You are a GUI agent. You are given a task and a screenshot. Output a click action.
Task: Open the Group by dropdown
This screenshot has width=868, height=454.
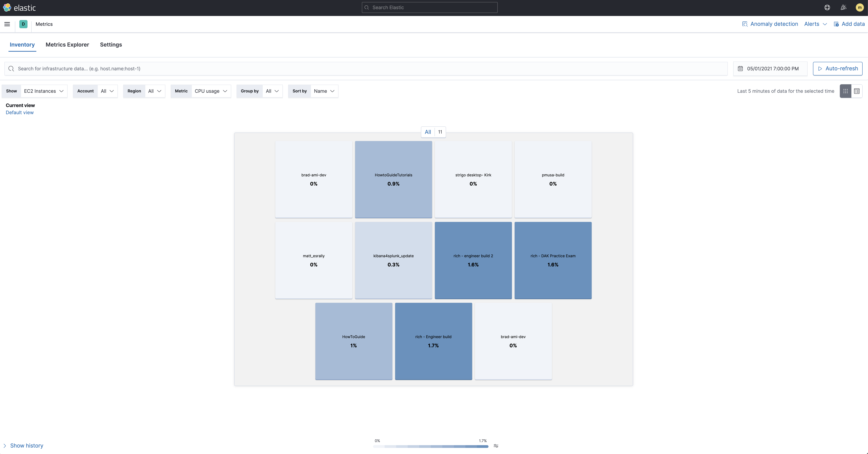(272, 91)
